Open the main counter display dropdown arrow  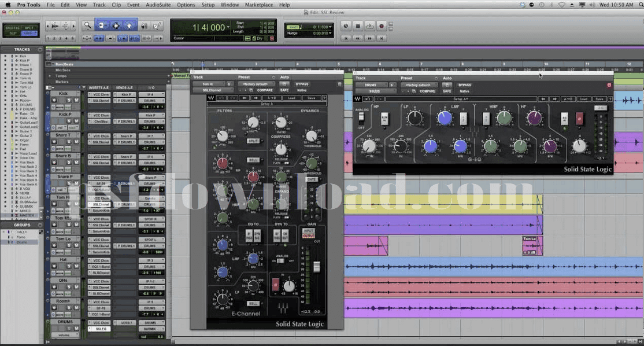(x=228, y=27)
